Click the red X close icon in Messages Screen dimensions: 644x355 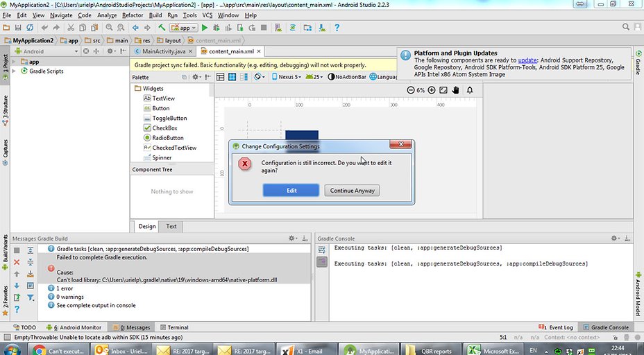(x=17, y=262)
